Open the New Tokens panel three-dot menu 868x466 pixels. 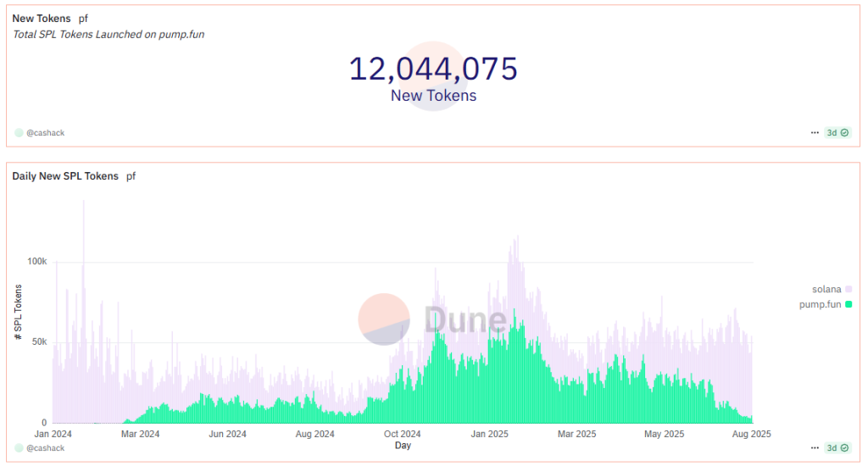pos(815,133)
